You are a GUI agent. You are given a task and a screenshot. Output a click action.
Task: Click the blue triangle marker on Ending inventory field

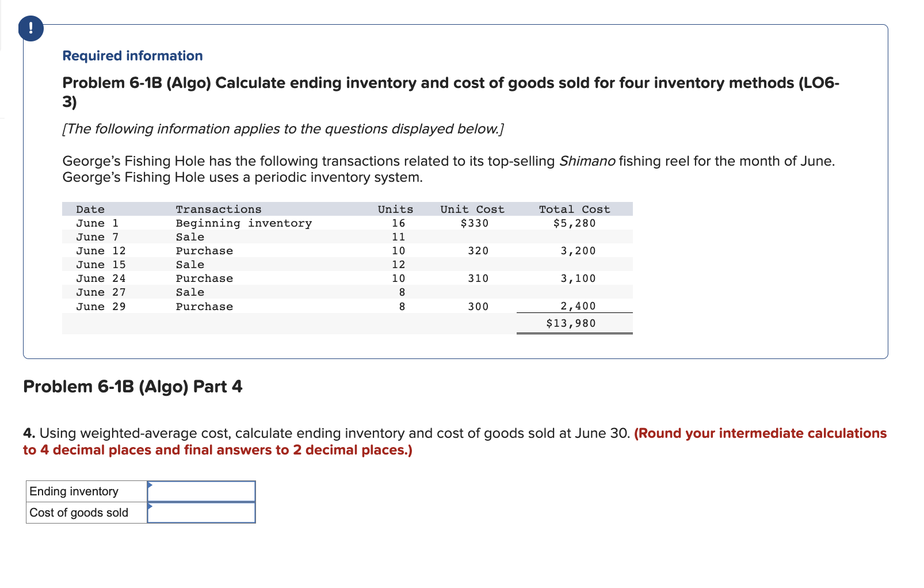(x=151, y=486)
